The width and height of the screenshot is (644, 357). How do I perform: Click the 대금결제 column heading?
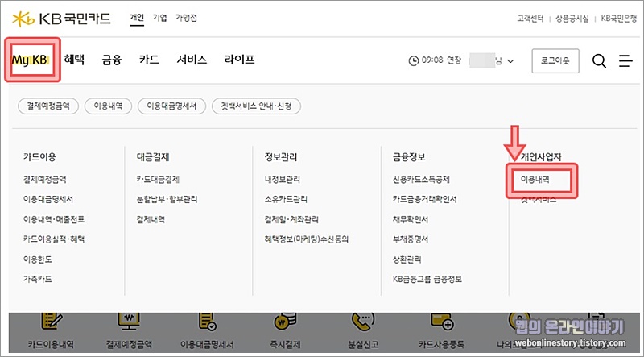[153, 156]
